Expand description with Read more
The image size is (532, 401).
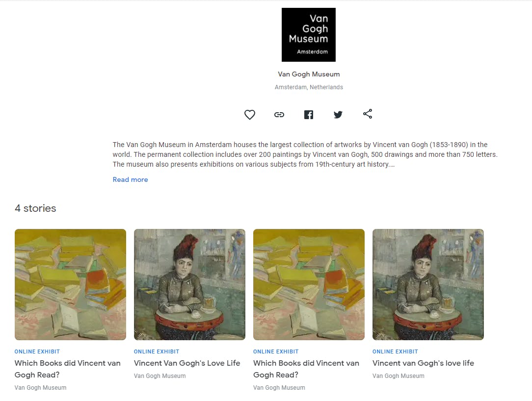130,179
